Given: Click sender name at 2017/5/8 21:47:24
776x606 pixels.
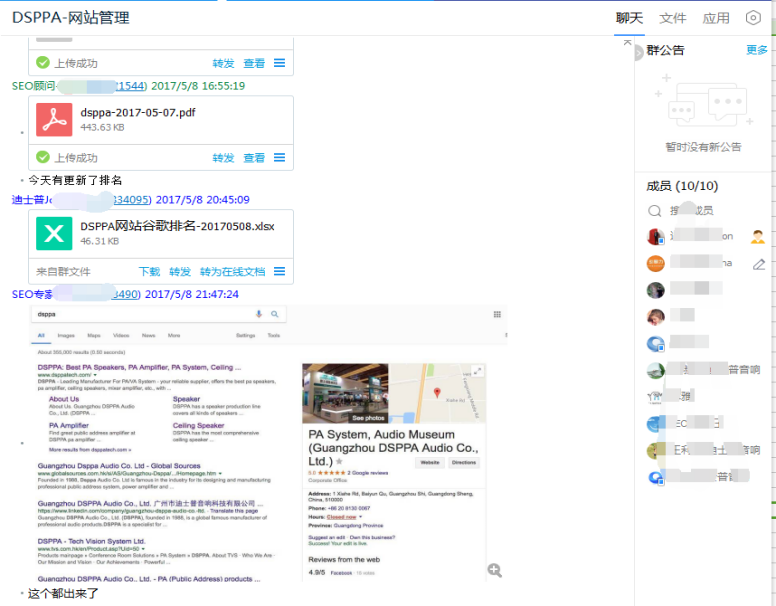Looking at the screenshot, I should (76, 295).
